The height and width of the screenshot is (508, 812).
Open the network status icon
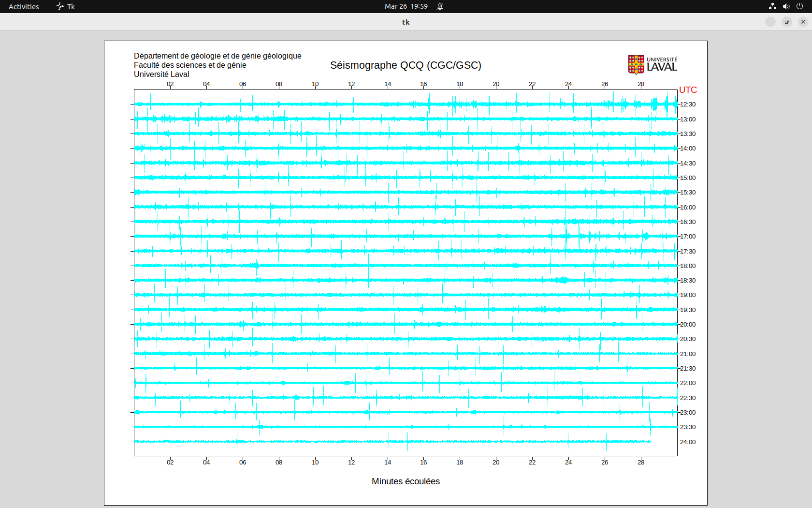772,6
